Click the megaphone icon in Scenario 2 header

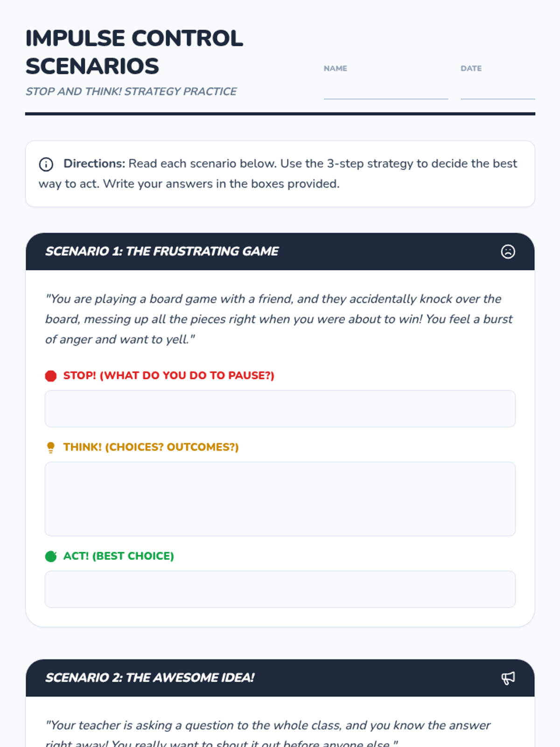508,678
